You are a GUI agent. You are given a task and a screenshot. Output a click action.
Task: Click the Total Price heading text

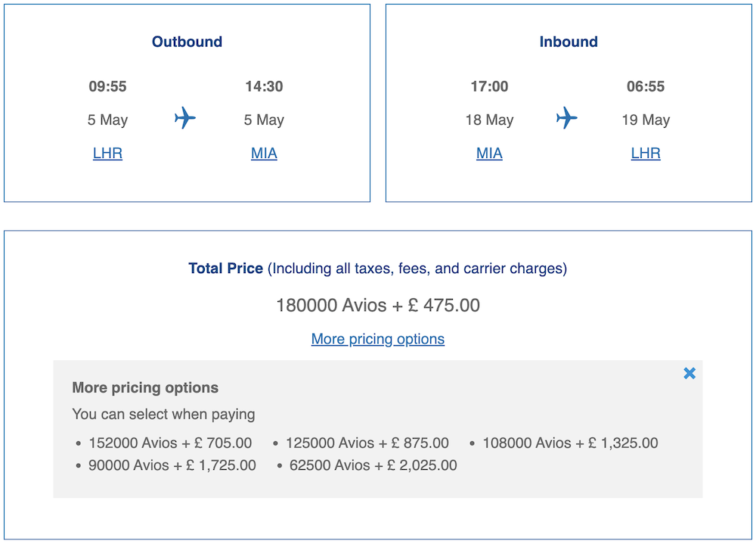click(225, 269)
